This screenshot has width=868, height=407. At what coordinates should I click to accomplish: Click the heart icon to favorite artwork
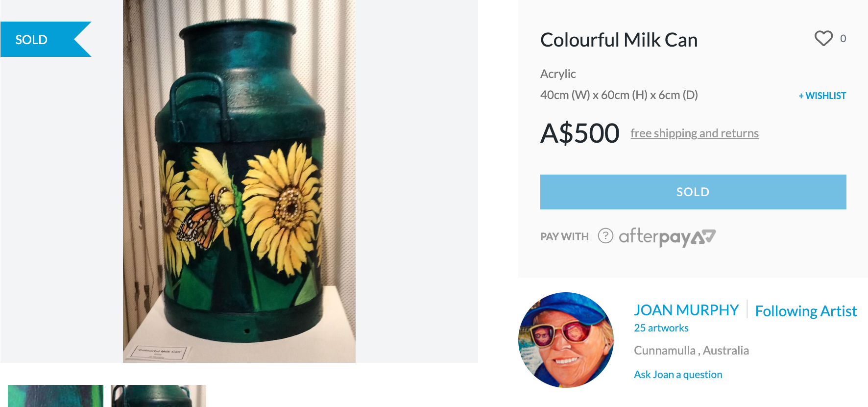click(823, 38)
